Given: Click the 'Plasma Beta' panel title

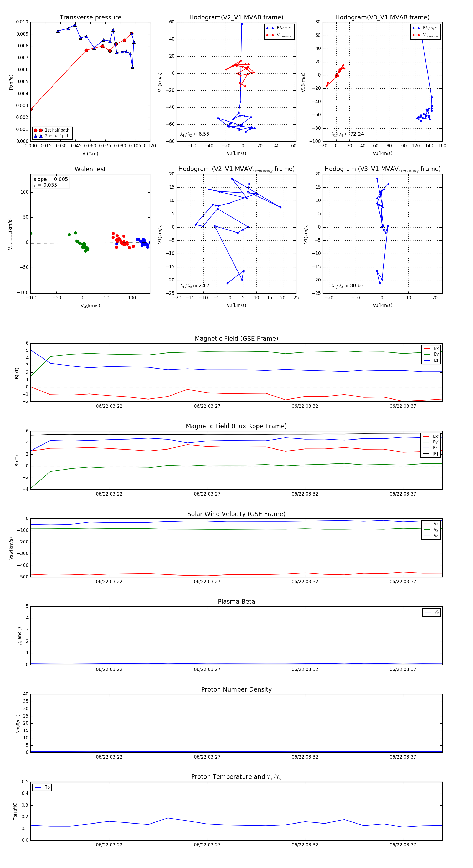Looking at the screenshot, I should point(236,602).
